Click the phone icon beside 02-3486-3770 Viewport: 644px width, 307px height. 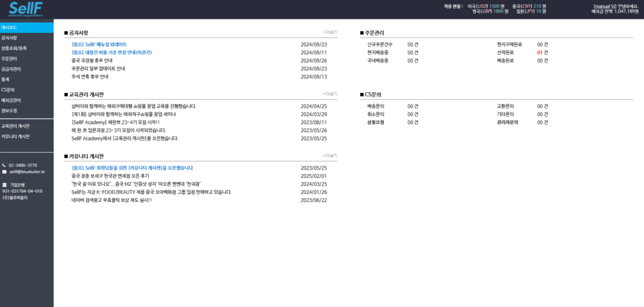click(x=4, y=165)
